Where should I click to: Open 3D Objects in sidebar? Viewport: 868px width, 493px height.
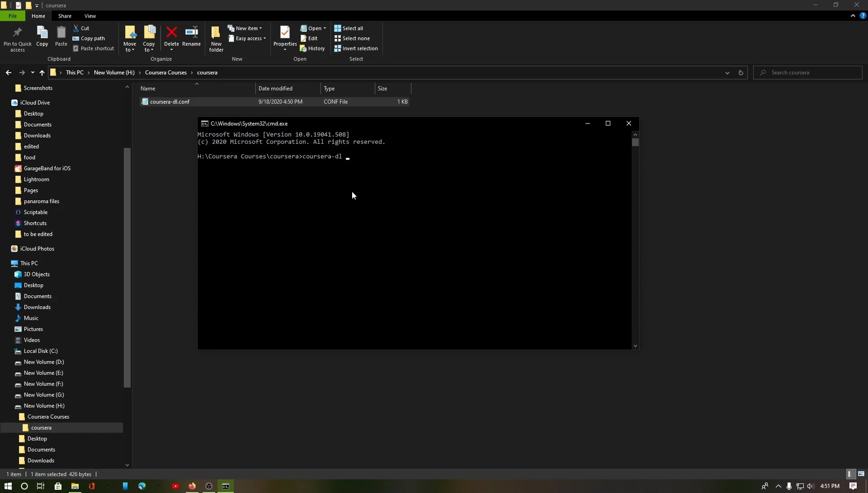pyautogui.click(x=37, y=275)
